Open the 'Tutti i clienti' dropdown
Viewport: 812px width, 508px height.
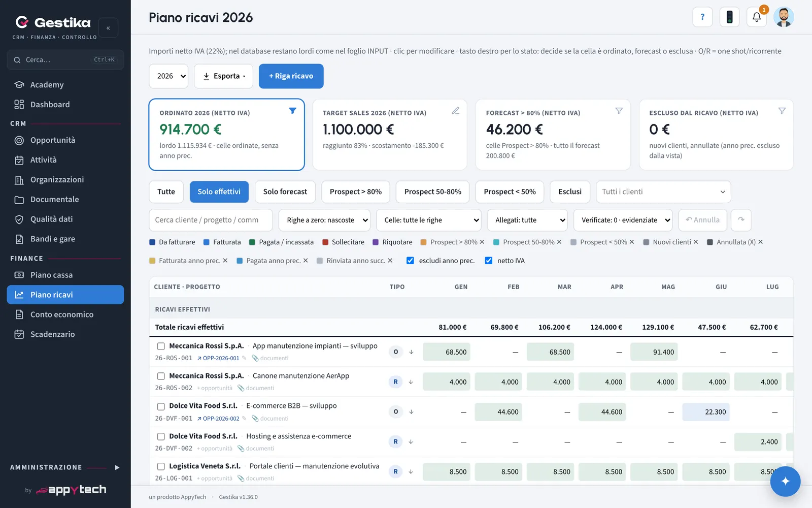pyautogui.click(x=663, y=192)
